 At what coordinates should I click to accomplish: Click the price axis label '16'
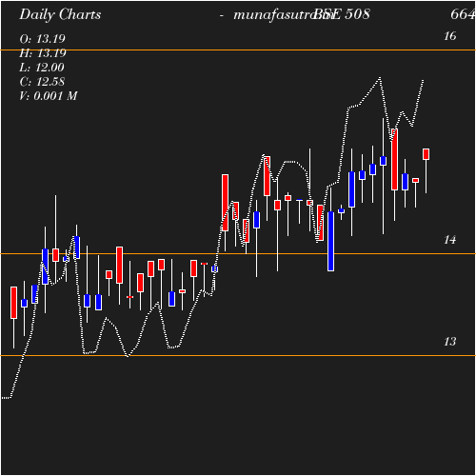coord(450,36)
